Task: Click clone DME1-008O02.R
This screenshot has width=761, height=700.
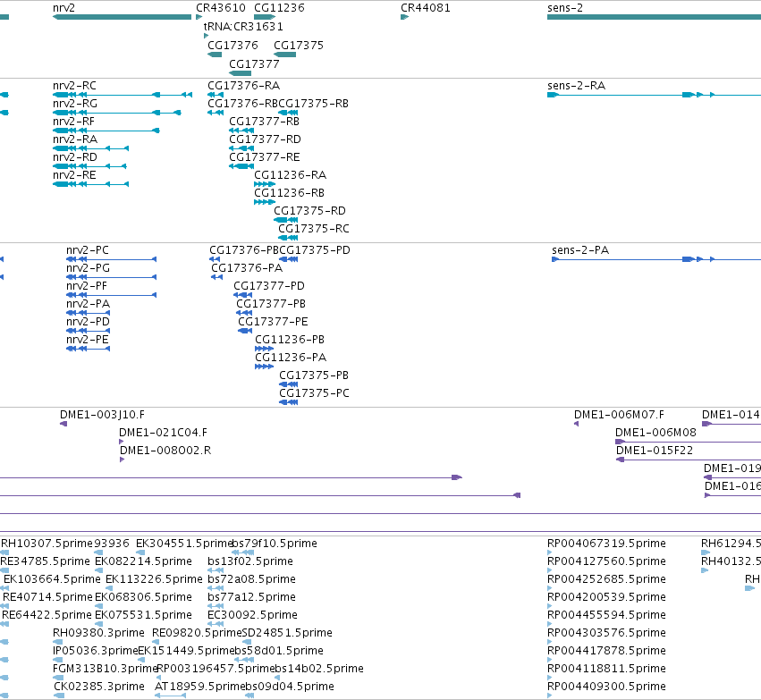Action: coord(165,451)
